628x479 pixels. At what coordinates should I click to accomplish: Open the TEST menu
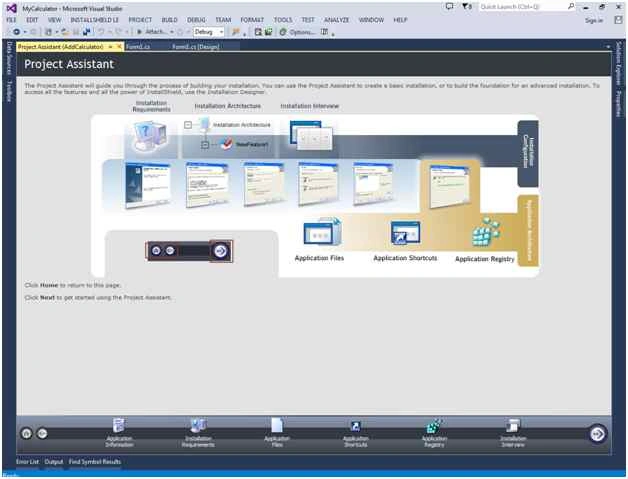tap(308, 20)
